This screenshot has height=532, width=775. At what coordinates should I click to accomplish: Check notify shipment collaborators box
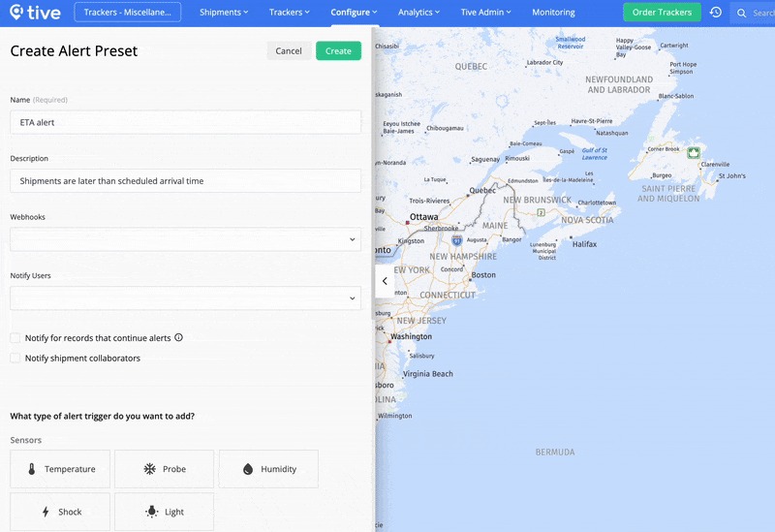pyautogui.click(x=15, y=359)
